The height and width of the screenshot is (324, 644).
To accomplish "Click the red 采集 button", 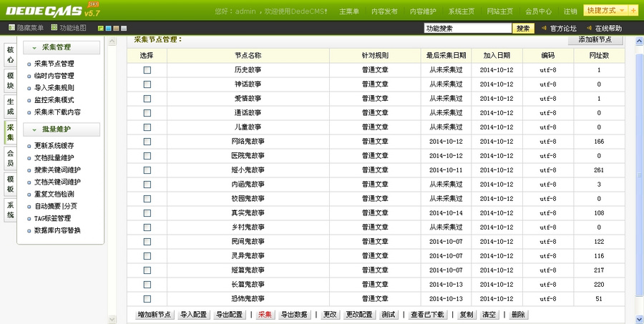I will pyautogui.click(x=265, y=315).
